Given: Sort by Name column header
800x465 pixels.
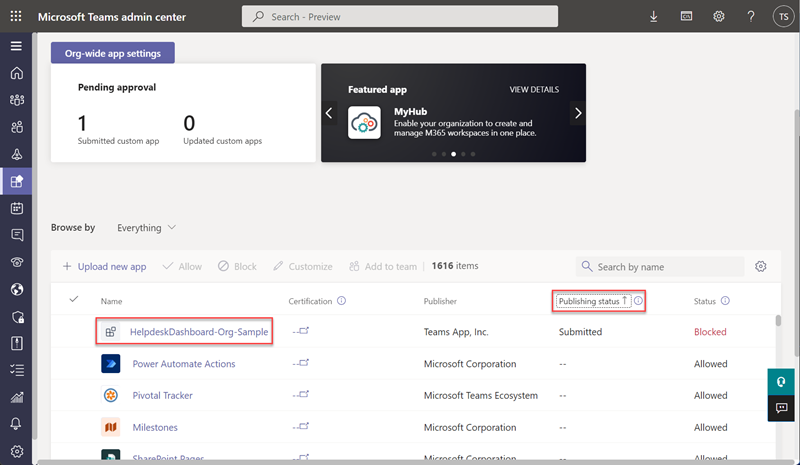Looking at the screenshot, I should pos(111,301).
